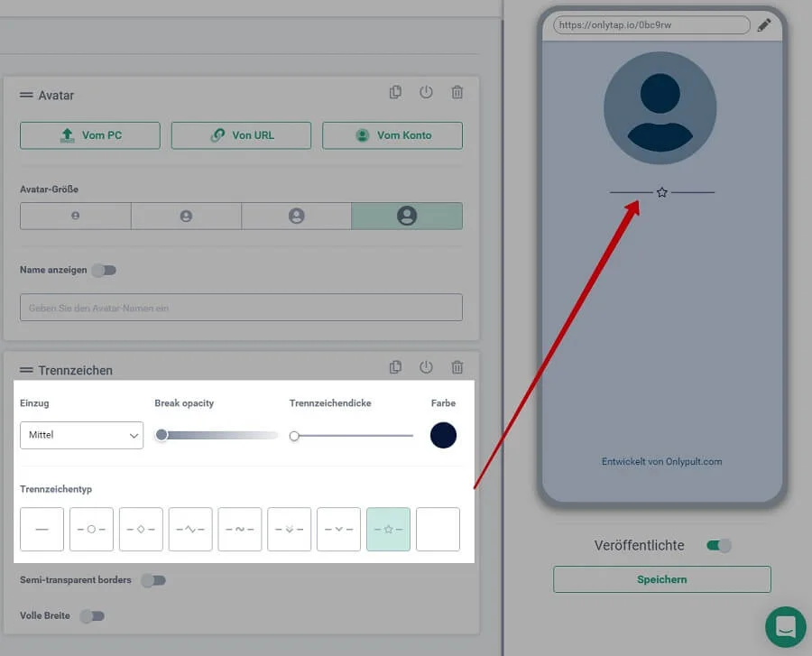
Task: Toggle the Volle Breite switch
Action: point(92,616)
